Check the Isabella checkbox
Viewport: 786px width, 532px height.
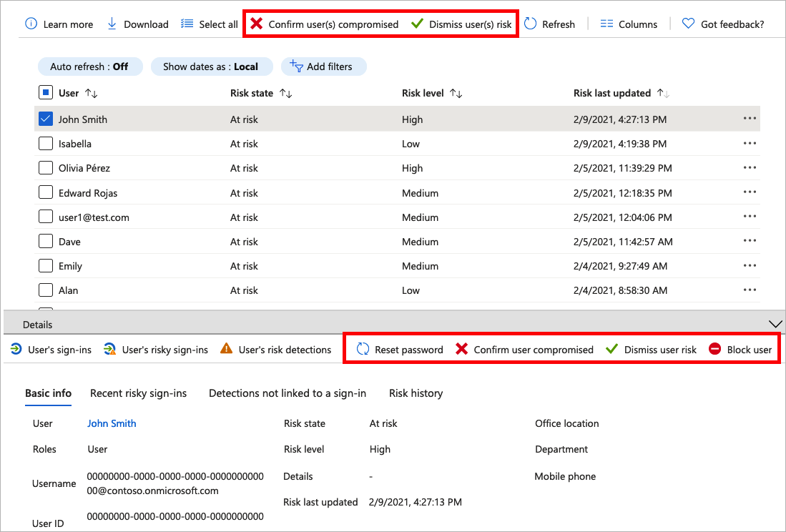click(46, 143)
